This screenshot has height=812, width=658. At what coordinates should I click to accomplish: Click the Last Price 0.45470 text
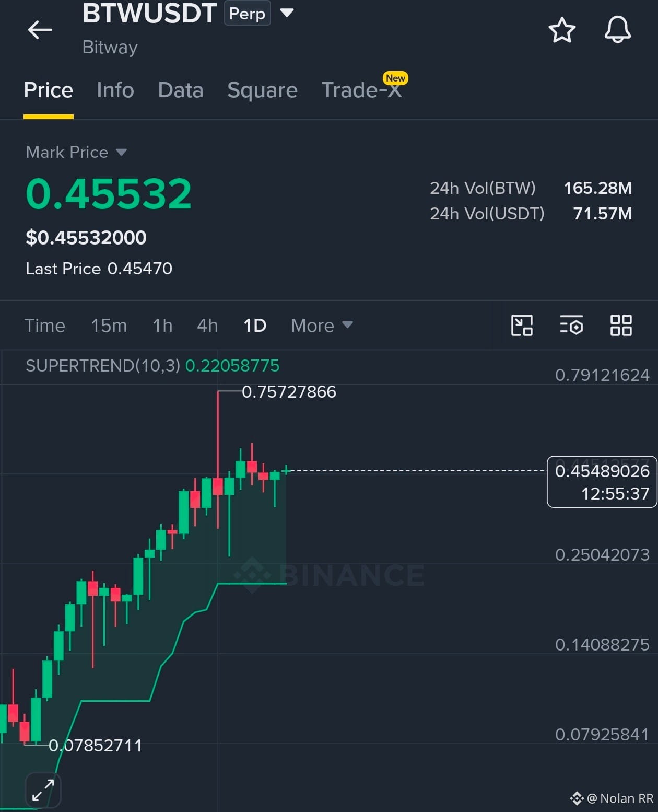pyautogui.click(x=99, y=269)
